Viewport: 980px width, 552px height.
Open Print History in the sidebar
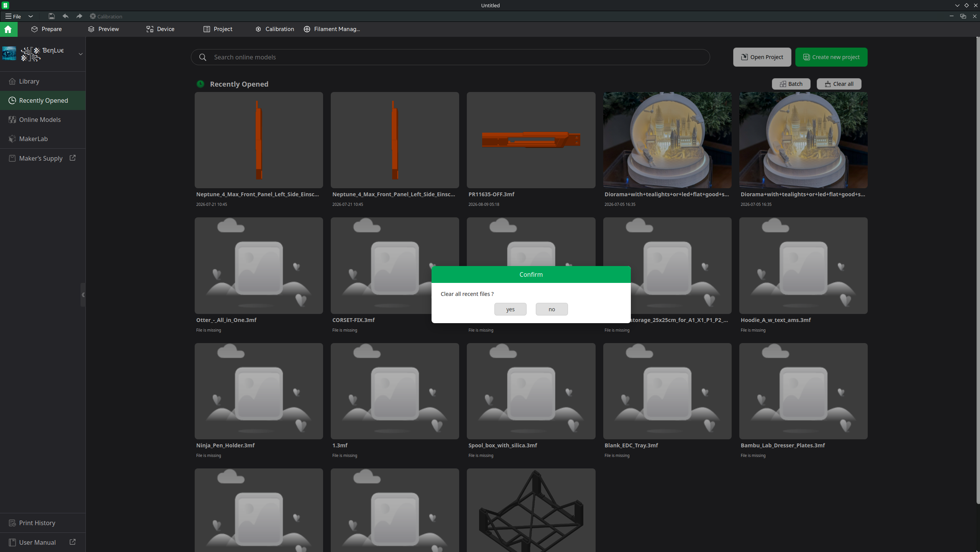point(43,523)
